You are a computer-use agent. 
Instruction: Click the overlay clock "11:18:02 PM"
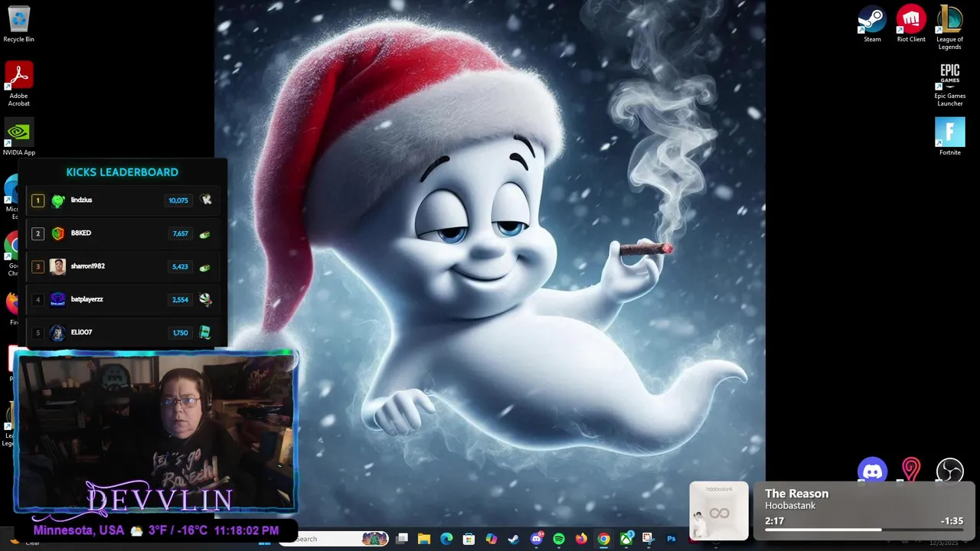pyautogui.click(x=247, y=530)
